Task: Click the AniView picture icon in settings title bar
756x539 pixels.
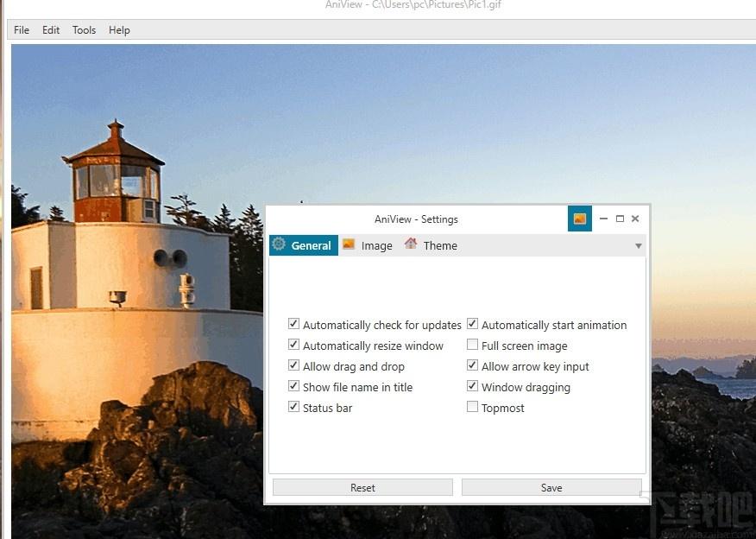Action: [580, 219]
